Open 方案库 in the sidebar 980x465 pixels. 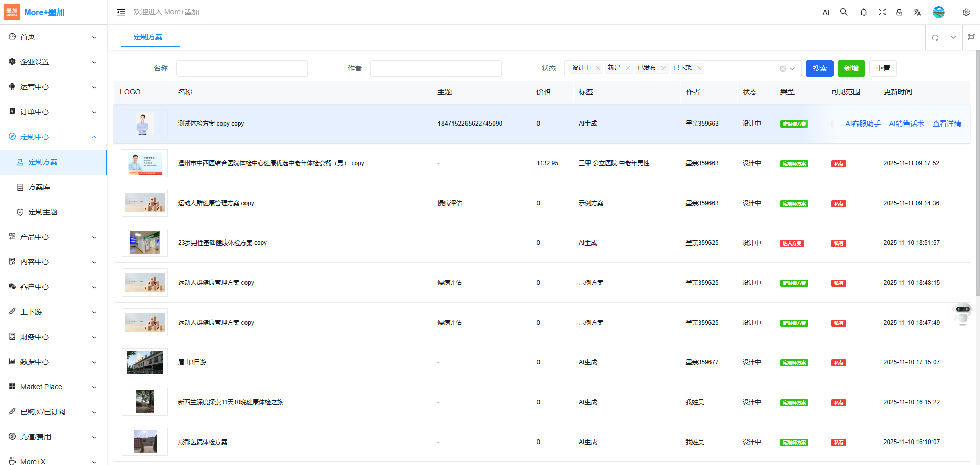coord(39,187)
